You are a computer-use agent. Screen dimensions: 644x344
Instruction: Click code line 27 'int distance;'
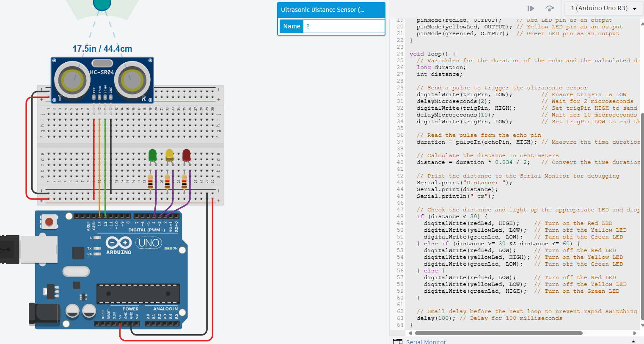coord(440,74)
